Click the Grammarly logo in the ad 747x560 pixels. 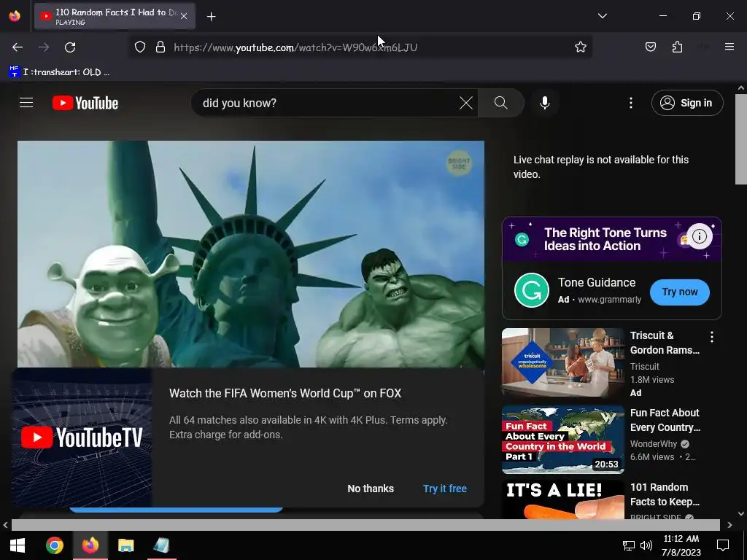coord(532,290)
